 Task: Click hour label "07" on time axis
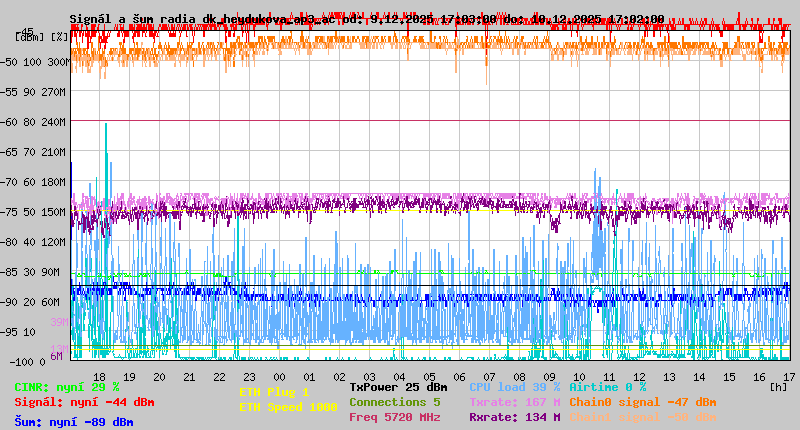(x=490, y=377)
